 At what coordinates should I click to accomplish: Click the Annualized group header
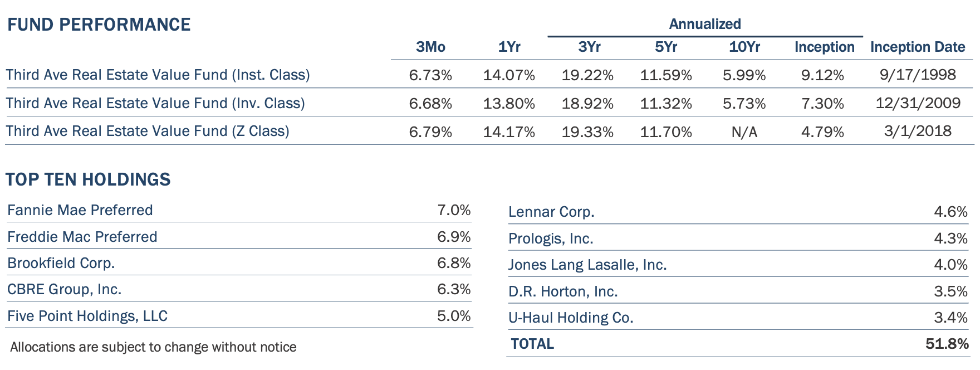tap(704, 24)
